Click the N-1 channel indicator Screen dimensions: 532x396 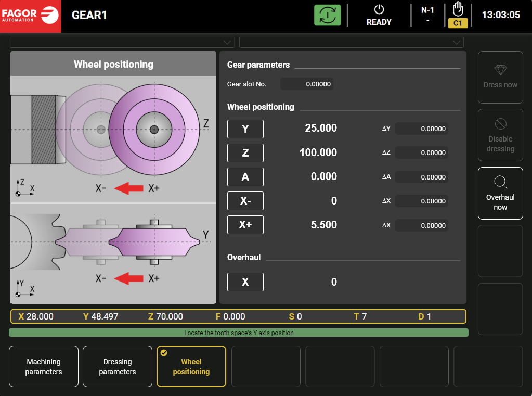[427, 15]
